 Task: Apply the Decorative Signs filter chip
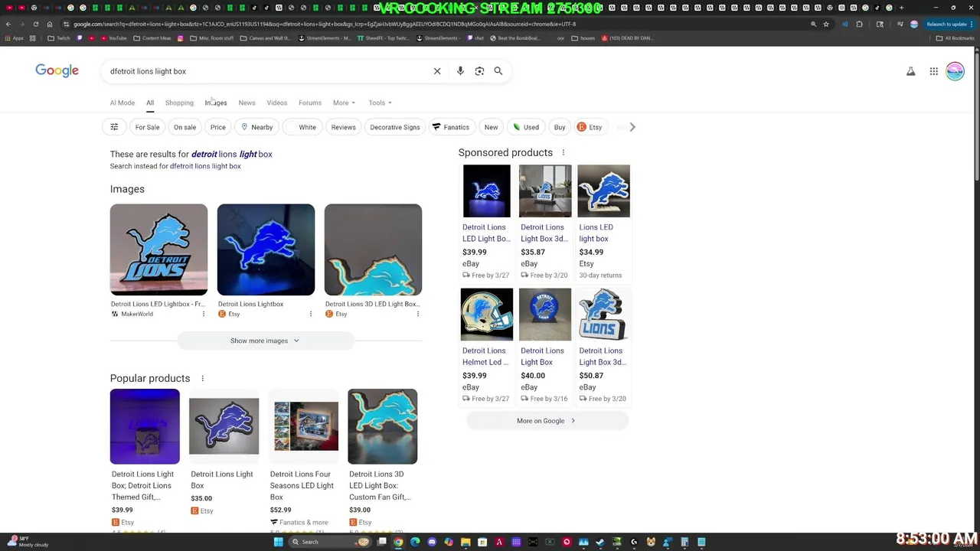[395, 127]
